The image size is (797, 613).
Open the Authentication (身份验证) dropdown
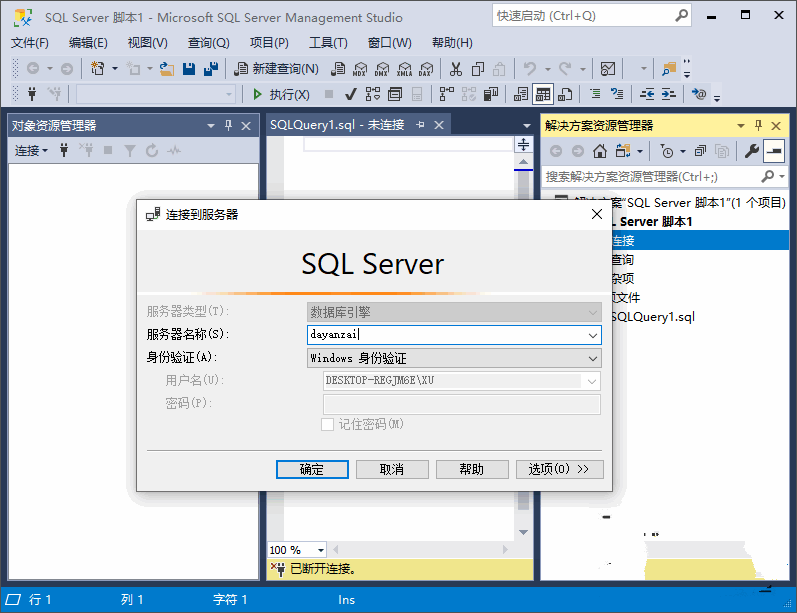(x=454, y=358)
